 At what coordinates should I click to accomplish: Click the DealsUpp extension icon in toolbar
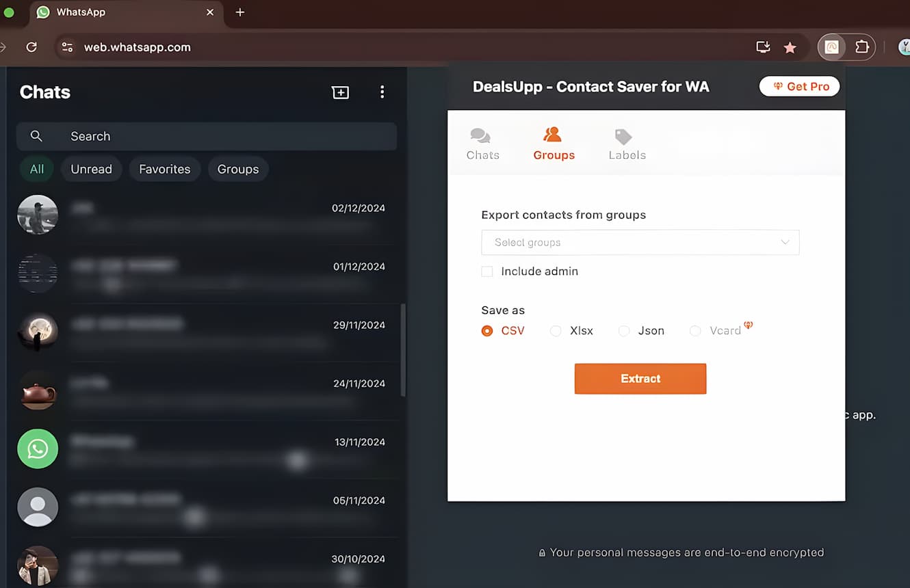coord(831,47)
